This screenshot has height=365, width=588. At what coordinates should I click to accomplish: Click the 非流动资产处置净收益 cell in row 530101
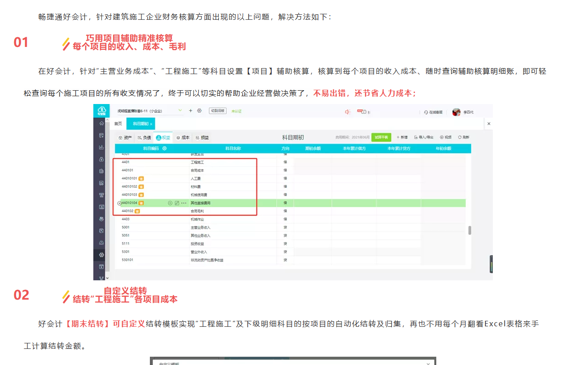click(207, 260)
